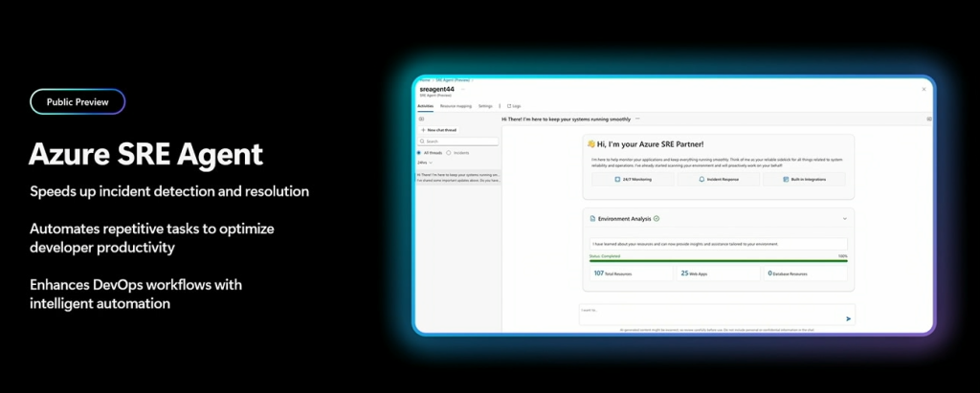
Task: Open the 'Hi There!' chat thread item
Action: pyautogui.click(x=458, y=178)
